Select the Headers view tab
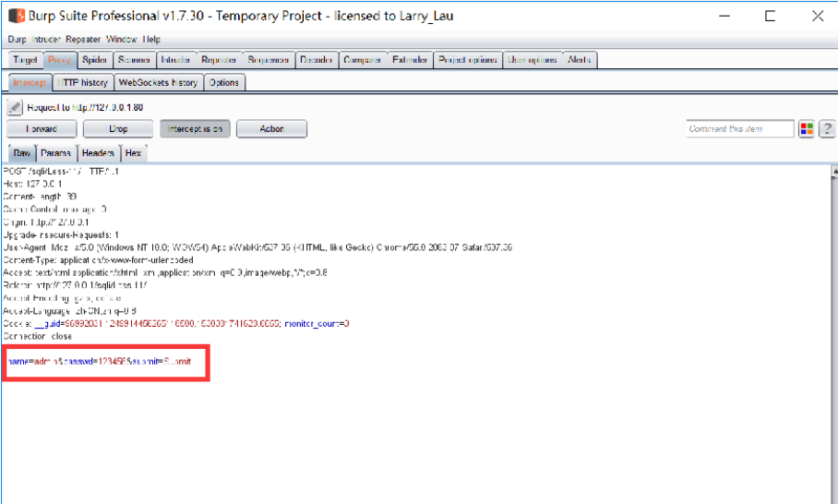 (98, 153)
